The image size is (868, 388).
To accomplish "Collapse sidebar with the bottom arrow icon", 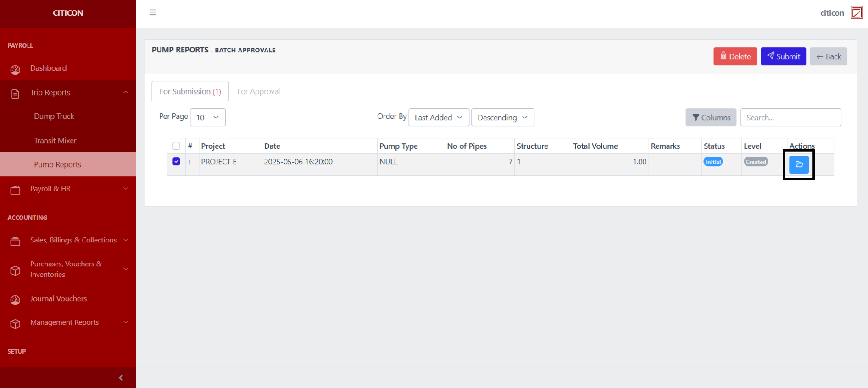I will click(x=121, y=377).
